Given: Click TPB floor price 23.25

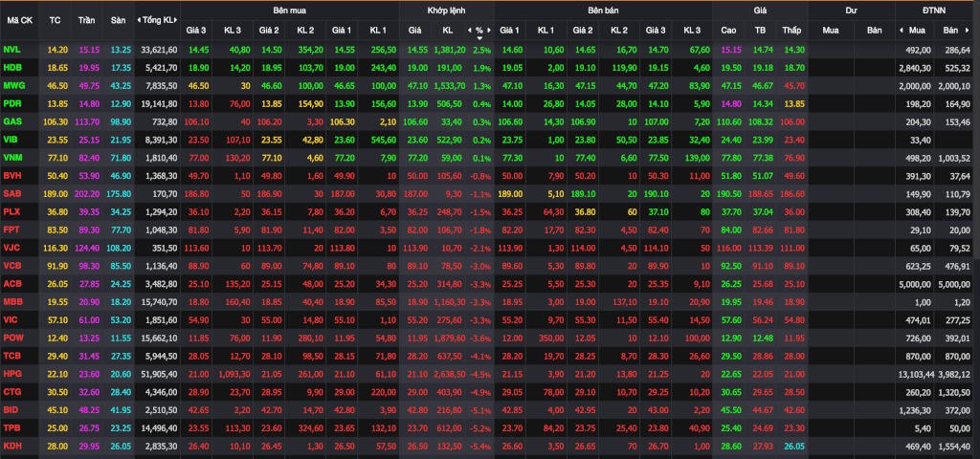Looking at the screenshot, I should 119,429.
